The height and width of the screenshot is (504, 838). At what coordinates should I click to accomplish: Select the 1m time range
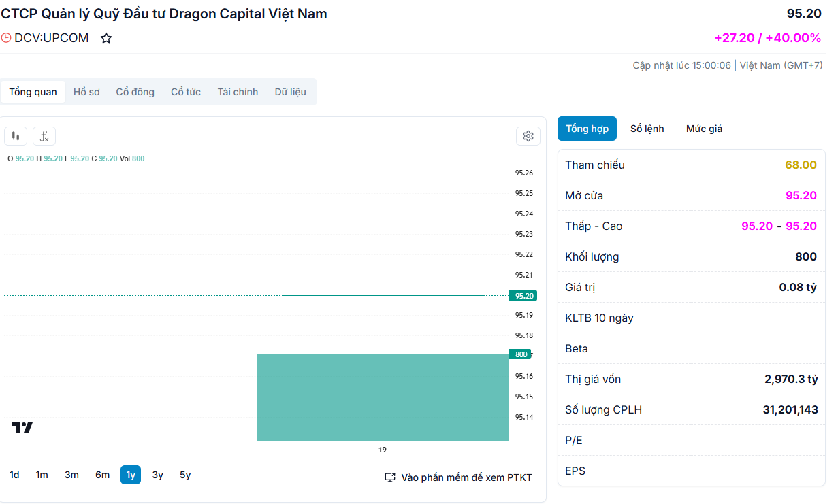(x=42, y=475)
